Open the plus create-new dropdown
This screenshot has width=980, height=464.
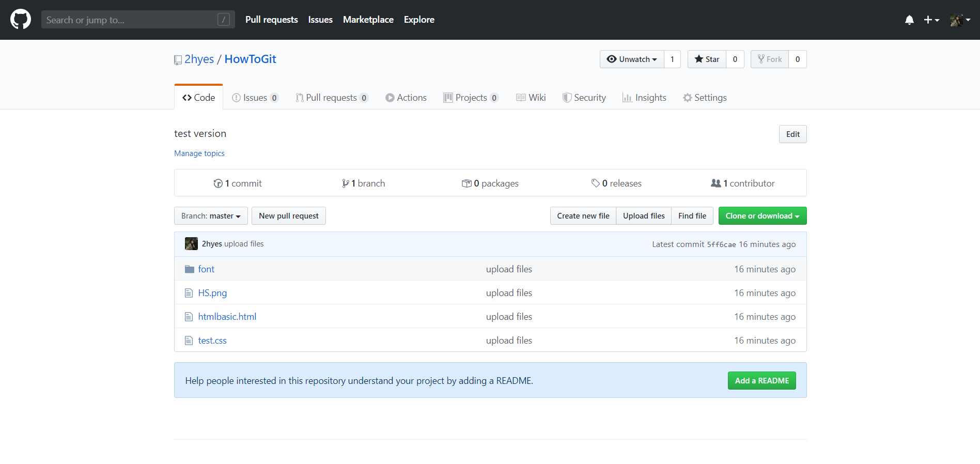pyautogui.click(x=931, y=20)
